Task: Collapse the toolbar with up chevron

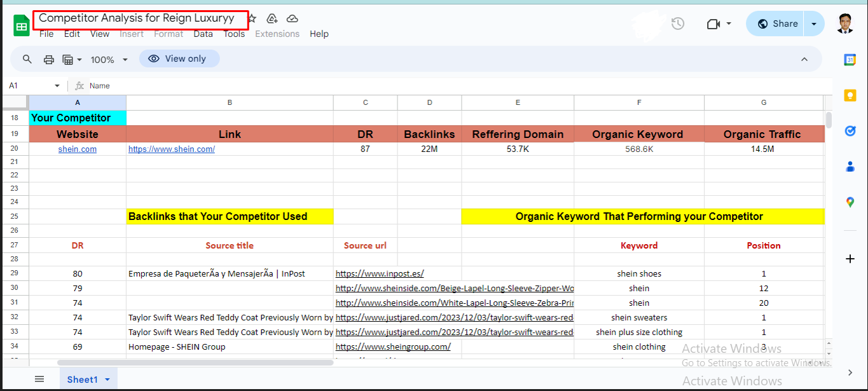Action: (804, 59)
